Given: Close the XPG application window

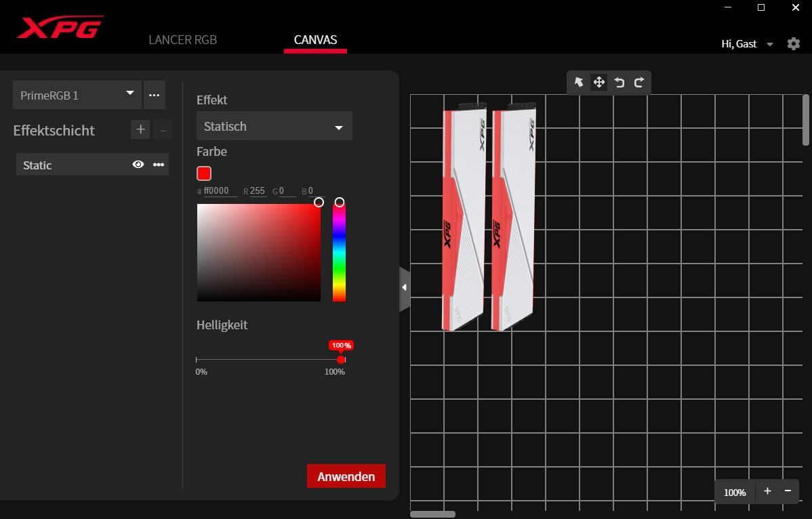Looking at the screenshot, I should click(x=796, y=7).
